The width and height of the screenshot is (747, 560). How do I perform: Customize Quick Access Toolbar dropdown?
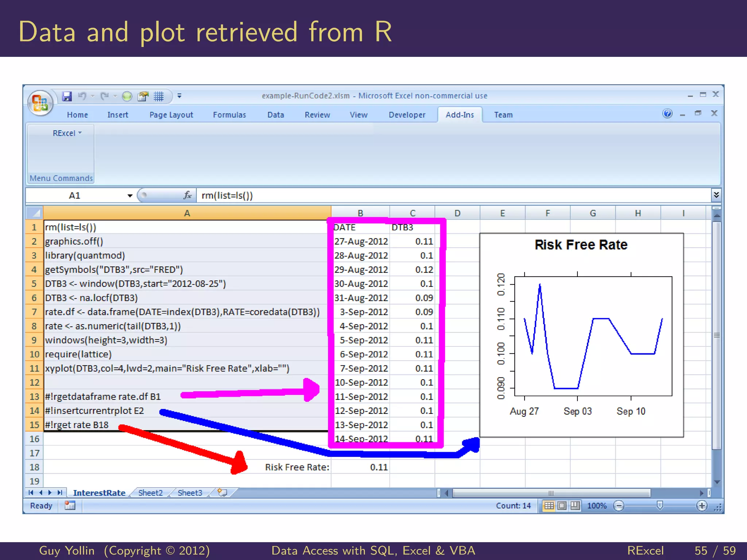(x=179, y=96)
